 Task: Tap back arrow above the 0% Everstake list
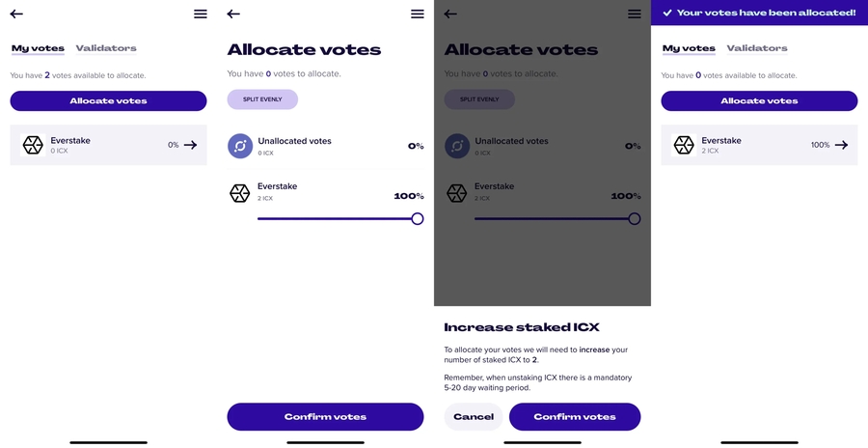(x=16, y=14)
